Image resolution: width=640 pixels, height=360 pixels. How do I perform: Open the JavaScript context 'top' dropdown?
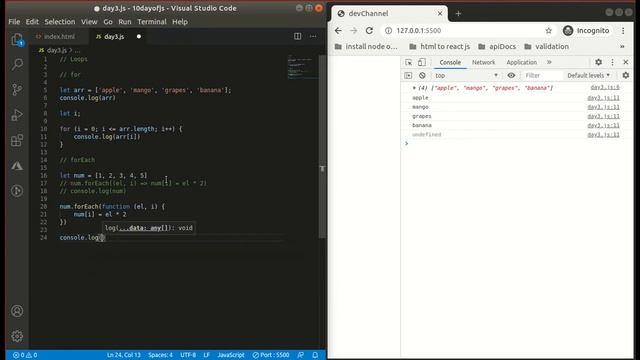466,76
